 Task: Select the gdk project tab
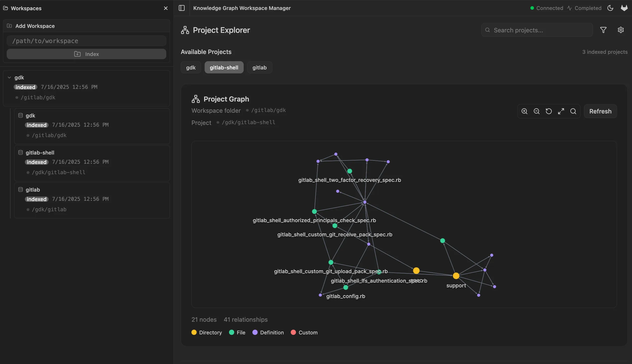(191, 67)
